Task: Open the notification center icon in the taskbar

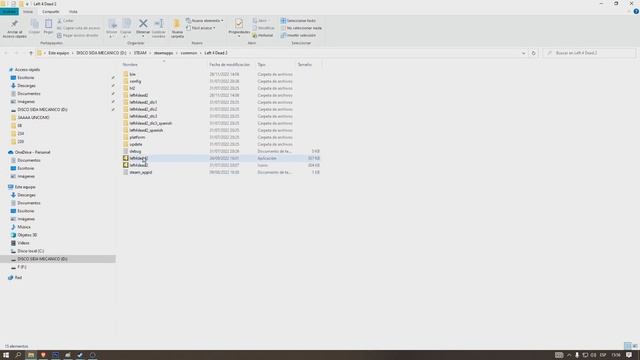Action: [629, 355]
